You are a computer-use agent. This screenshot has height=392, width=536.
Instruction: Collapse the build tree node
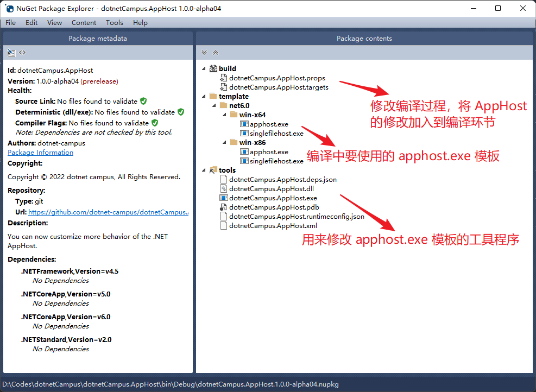click(x=204, y=68)
